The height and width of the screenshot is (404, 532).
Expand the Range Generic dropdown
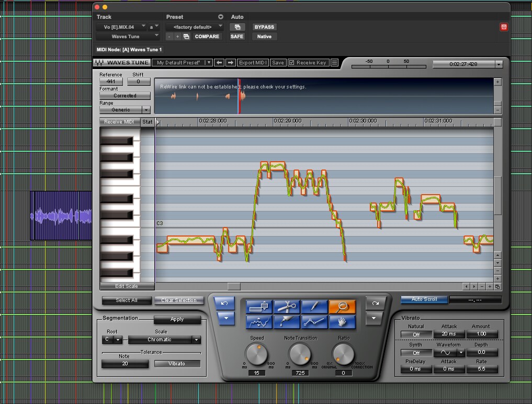[x=146, y=110]
